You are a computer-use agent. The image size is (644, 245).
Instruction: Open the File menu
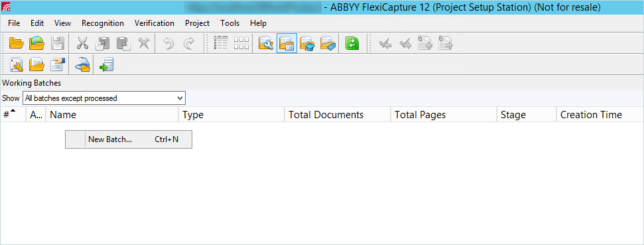point(14,23)
